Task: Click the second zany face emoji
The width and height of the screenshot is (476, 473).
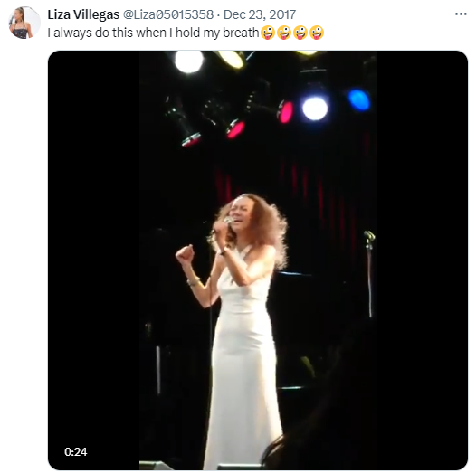Action: tap(284, 33)
